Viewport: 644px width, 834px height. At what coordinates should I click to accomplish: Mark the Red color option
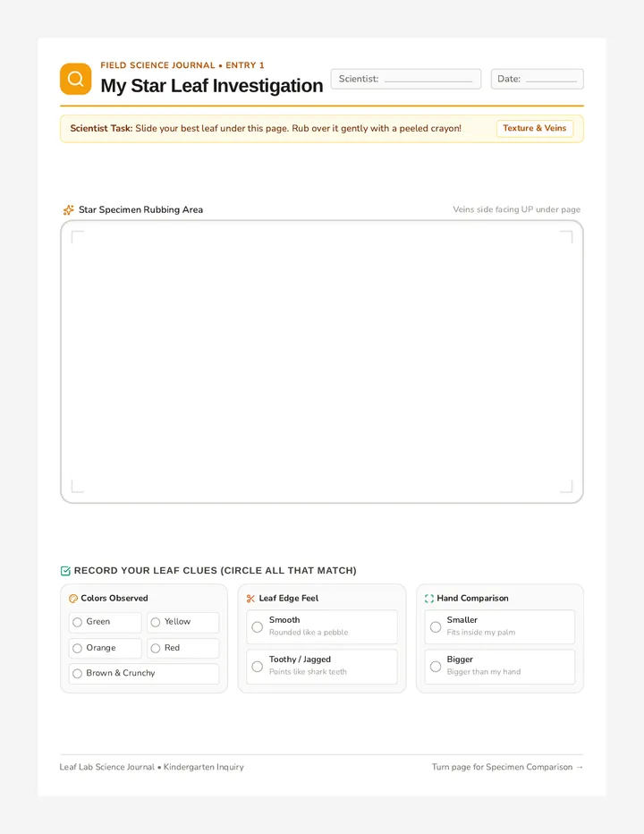[x=183, y=648]
